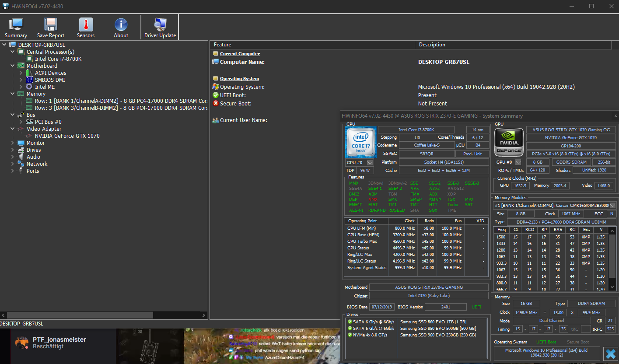Click the Monitor tree icon
Viewport: 619px width, 364px height.
tap(21, 143)
